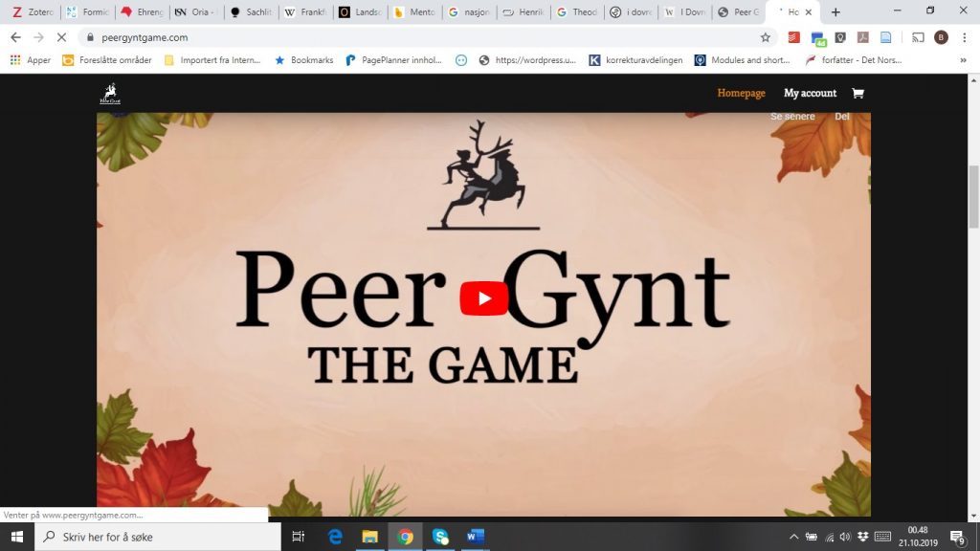Open the forfatter - Det Nors... bookmark
980x551 pixels.
tap(854, 60)
